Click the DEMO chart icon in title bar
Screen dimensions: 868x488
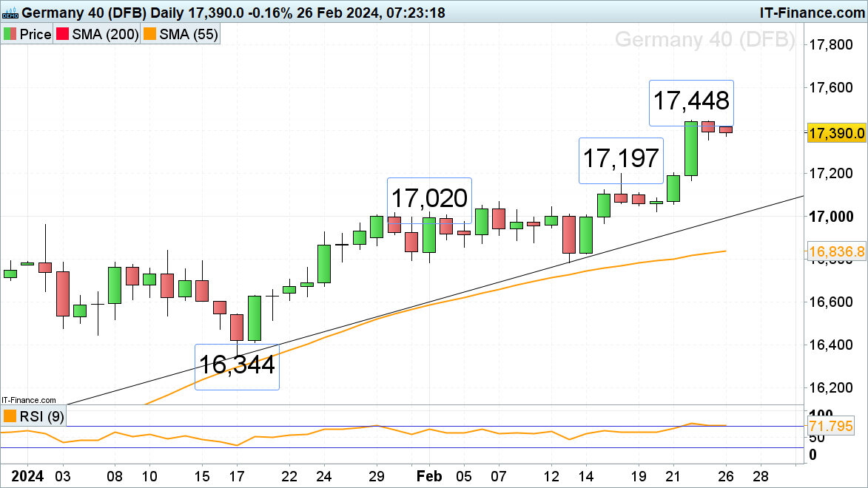pos(10,12)
